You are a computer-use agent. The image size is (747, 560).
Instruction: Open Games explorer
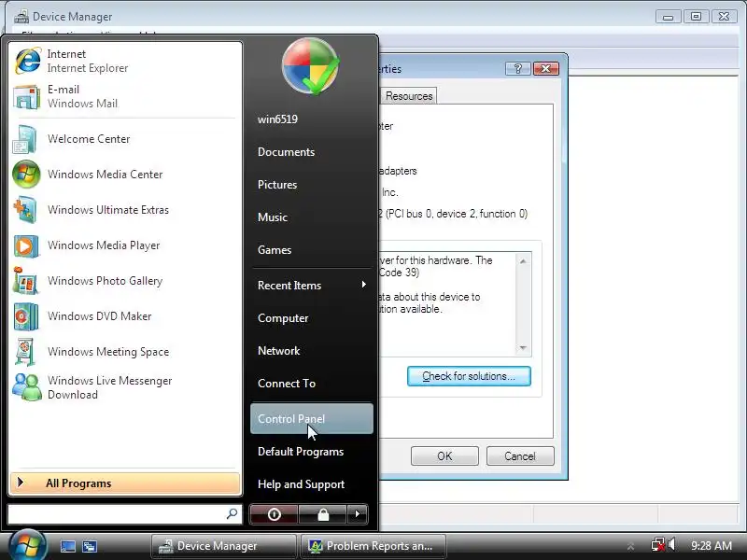312,250
